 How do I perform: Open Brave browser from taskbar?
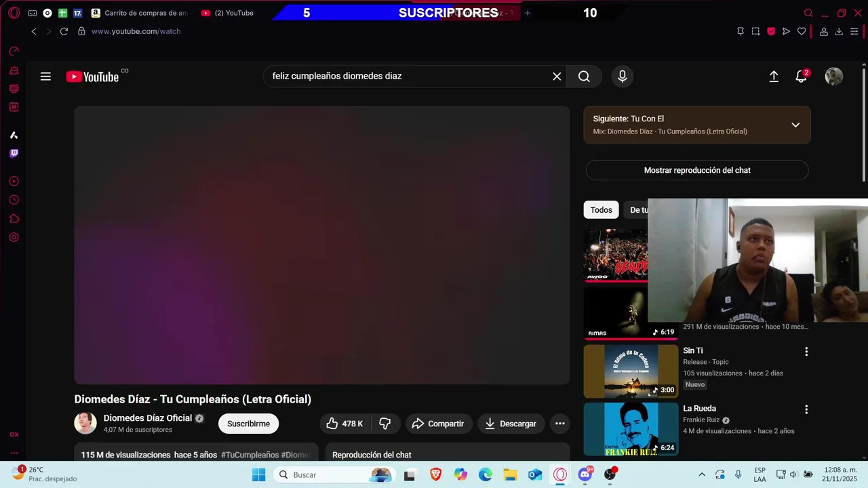(435, 474)
